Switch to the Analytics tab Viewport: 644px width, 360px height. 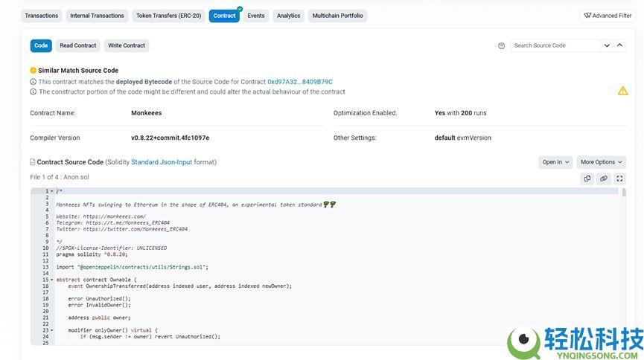click(x=288, y=16)
